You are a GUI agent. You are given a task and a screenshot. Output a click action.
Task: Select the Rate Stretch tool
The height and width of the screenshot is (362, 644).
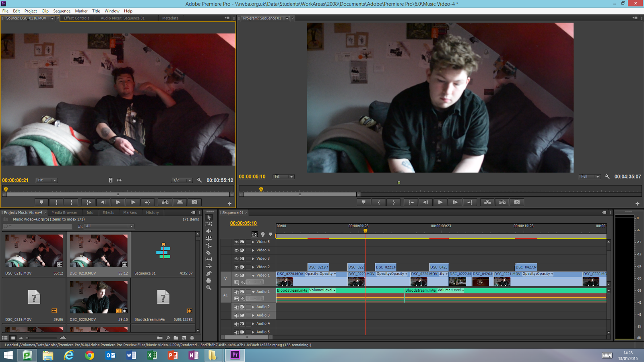point(208,245)
